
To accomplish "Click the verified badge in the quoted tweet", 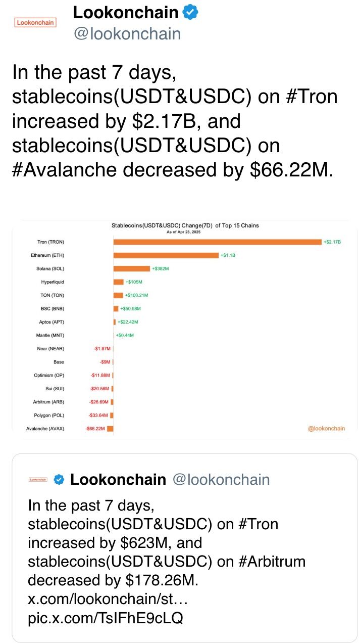I will click(x=59, y=479).
